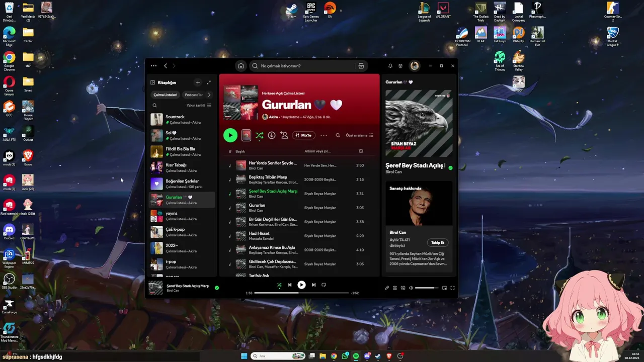
Task: Seek within the song progress bar
Action: (301, 293)
